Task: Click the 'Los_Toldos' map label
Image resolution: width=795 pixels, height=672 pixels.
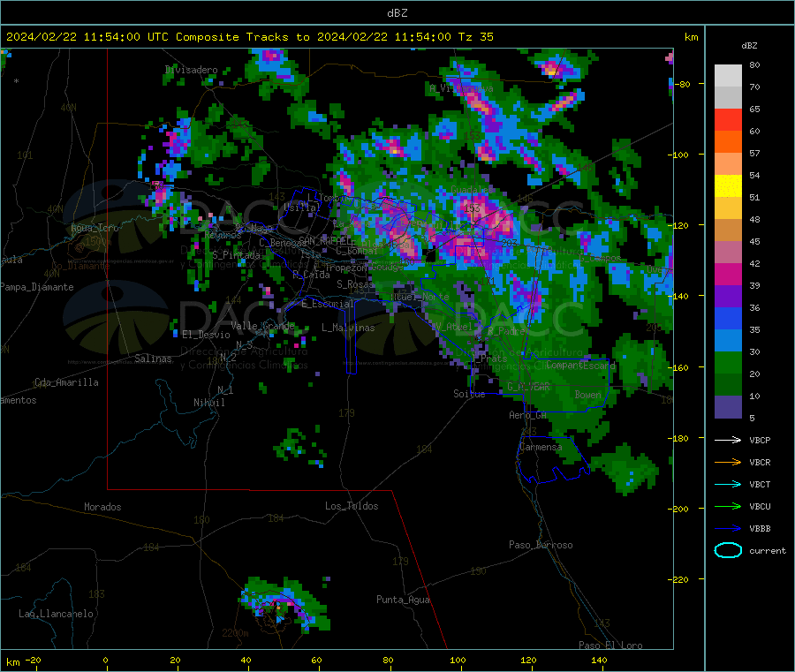Action: pyautogui.click(x=352, y=506)
